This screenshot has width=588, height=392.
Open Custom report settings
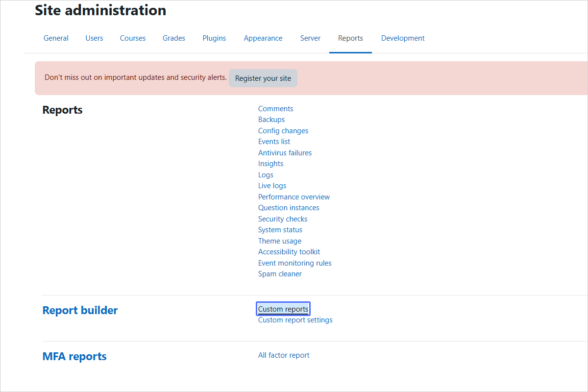tap(295, 320)
